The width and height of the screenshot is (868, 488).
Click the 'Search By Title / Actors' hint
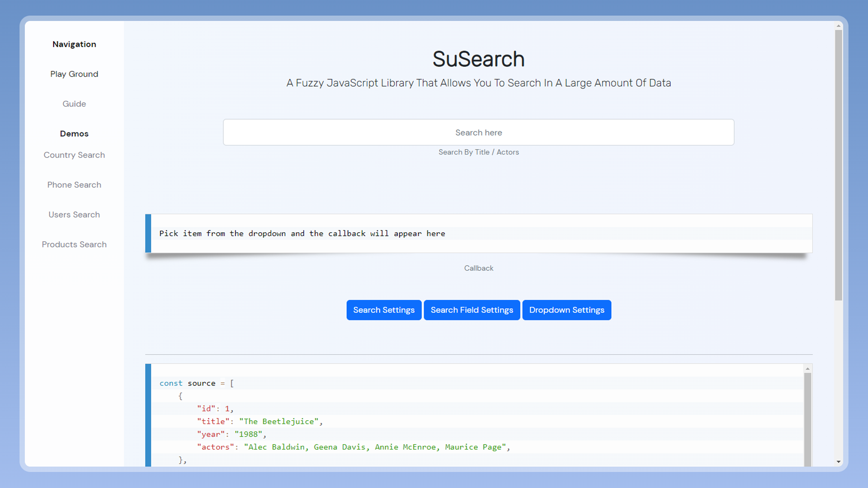[x=478, y=152]
